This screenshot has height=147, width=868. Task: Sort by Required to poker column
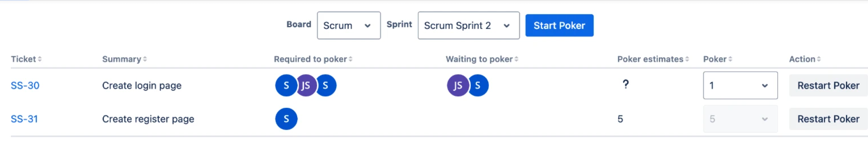(x=313, y=59)
